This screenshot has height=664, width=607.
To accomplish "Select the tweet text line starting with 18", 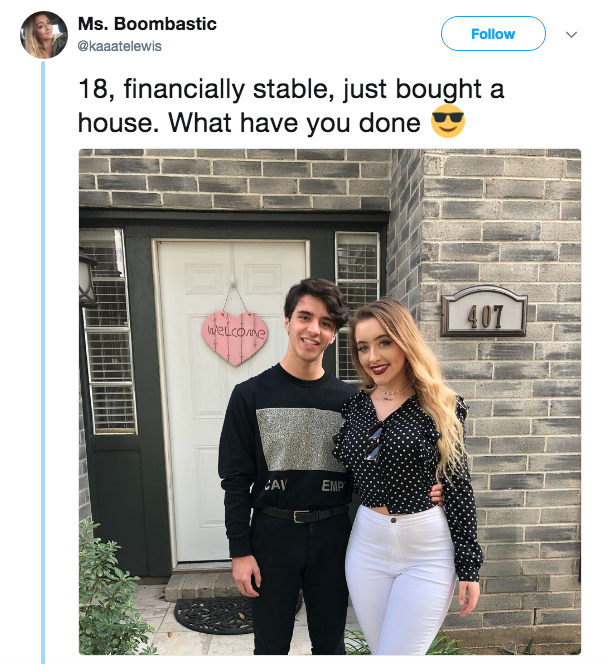I will pyautogui.click(x=291, y=90).
